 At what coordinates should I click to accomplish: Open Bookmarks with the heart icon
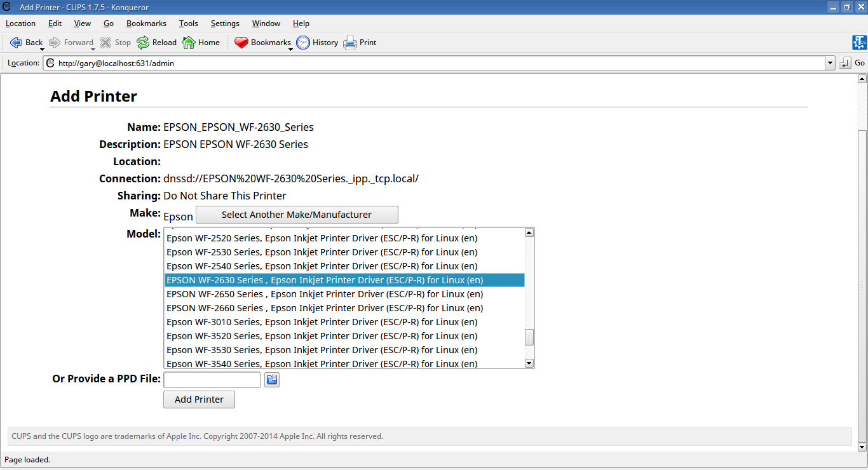[x=241, y=43]
